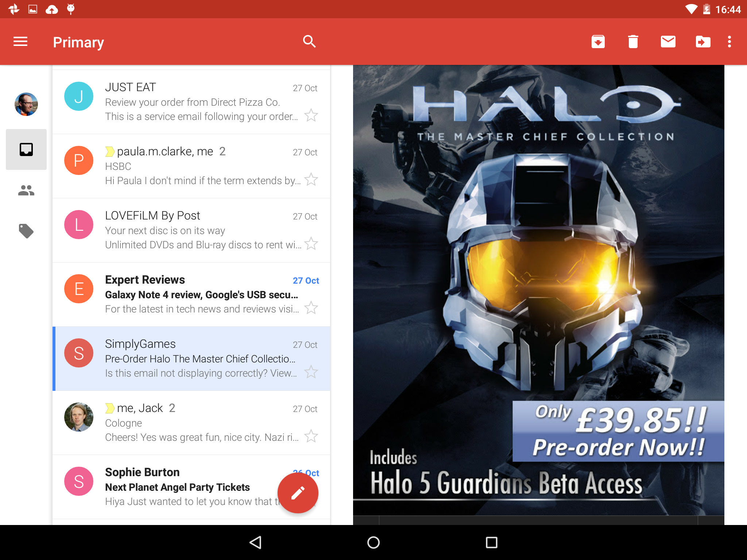
Task: Archive the open email
Action: tap(598, 42)
